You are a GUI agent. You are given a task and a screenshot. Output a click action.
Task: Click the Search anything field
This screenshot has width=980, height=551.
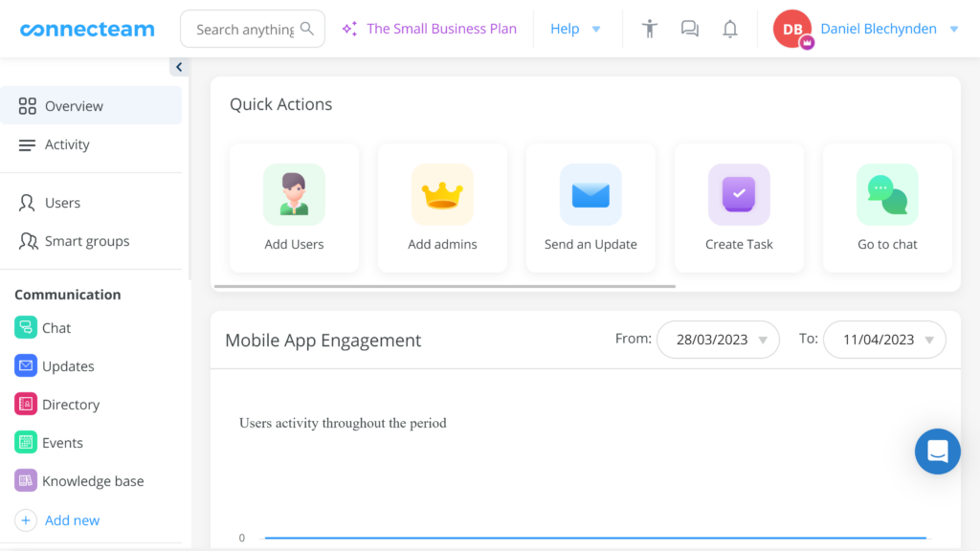tap(245, 30)
